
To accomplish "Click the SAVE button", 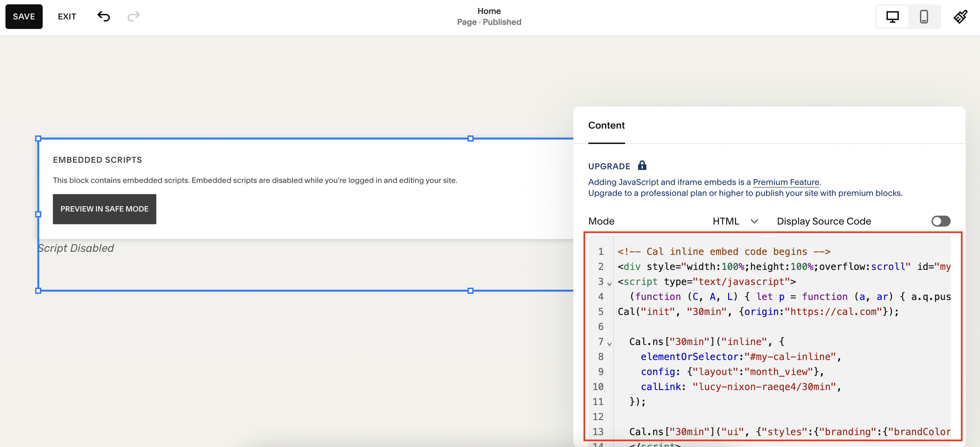I will pos(24,16).
